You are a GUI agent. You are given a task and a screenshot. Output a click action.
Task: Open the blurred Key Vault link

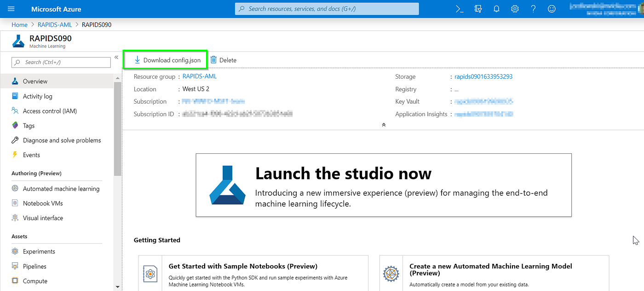point(483,101)
